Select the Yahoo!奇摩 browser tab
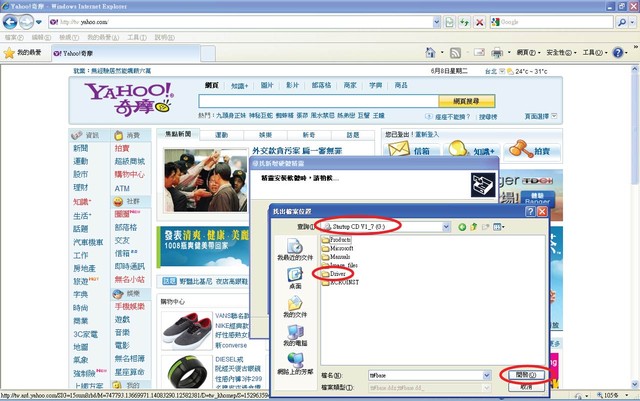The image size is (640, 401). point(125,53)
